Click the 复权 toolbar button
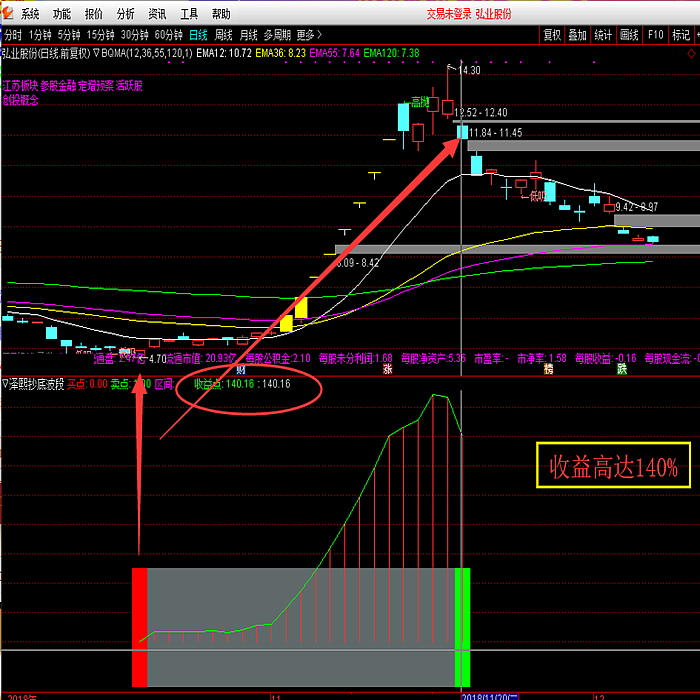700x700 pixels. [552, 35]
